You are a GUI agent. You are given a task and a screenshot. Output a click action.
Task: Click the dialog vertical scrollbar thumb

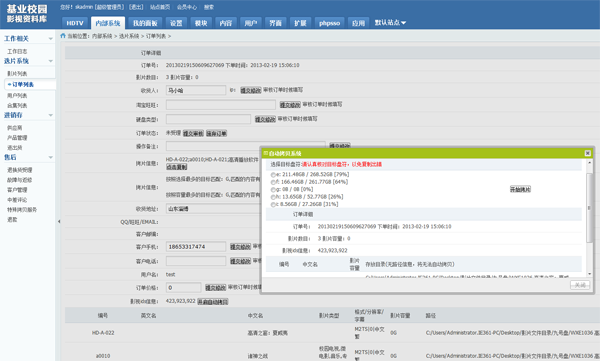[589, 208]
